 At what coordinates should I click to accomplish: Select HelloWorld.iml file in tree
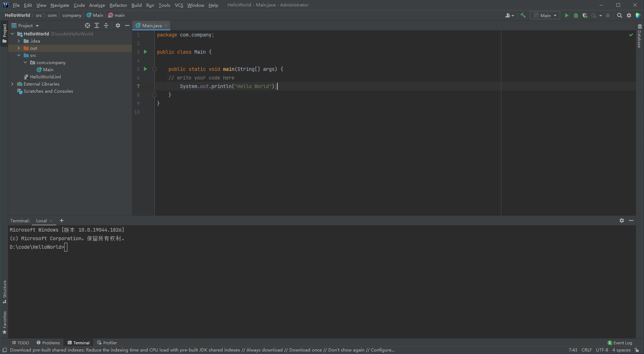[x=46, y=77]
